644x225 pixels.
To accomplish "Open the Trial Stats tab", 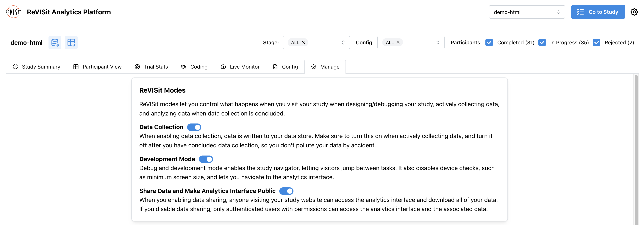I will click(151, 67).
